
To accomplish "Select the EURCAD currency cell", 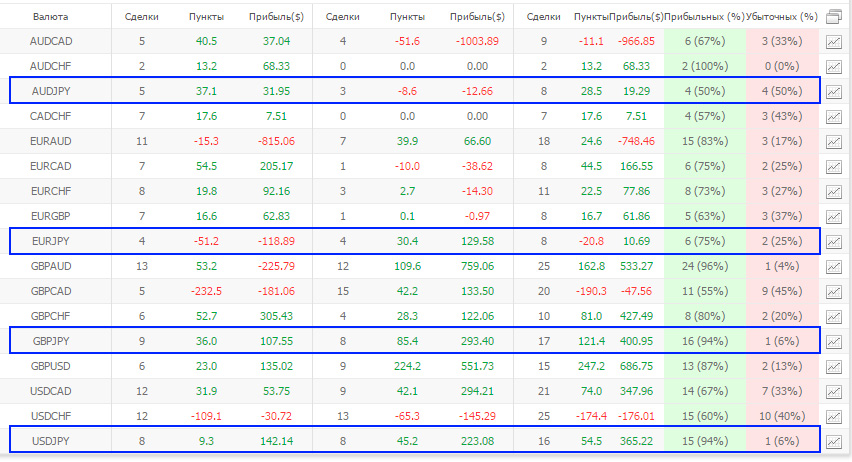I will (x=51, y=166).
